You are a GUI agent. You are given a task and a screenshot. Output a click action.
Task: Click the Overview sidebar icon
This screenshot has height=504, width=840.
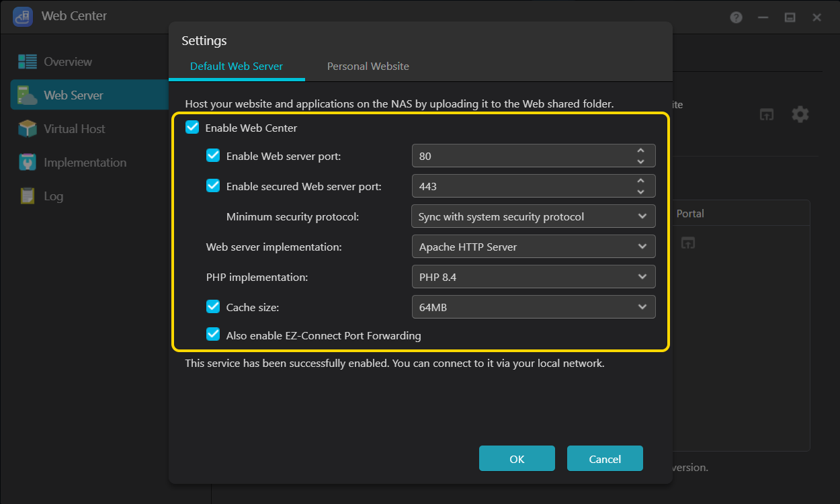tap(28, 62)
